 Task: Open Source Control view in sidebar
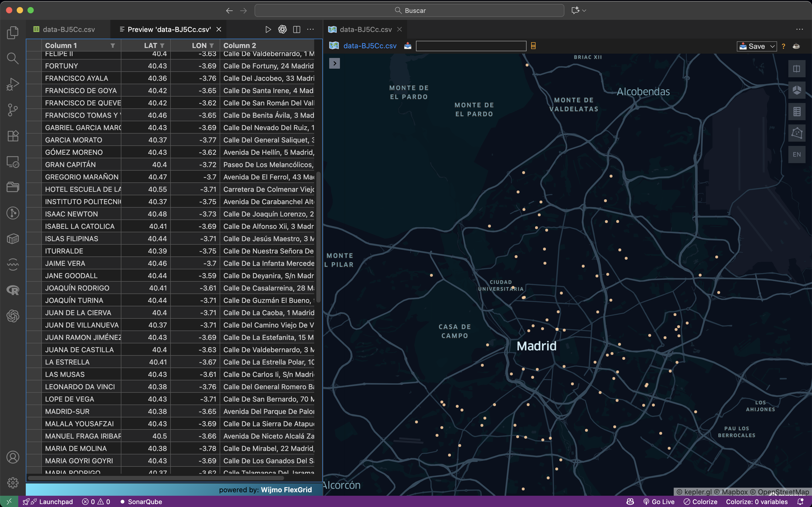pyautogui.click(x=13, y=110)
